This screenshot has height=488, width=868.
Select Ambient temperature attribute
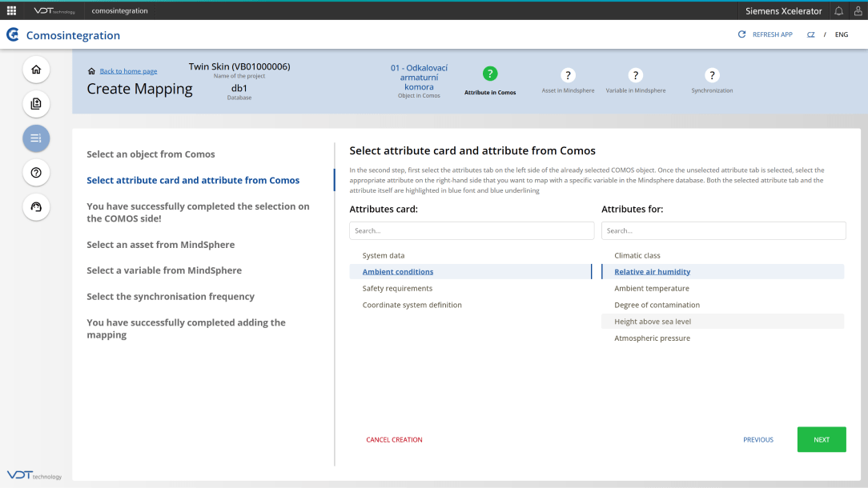point(652,288)
